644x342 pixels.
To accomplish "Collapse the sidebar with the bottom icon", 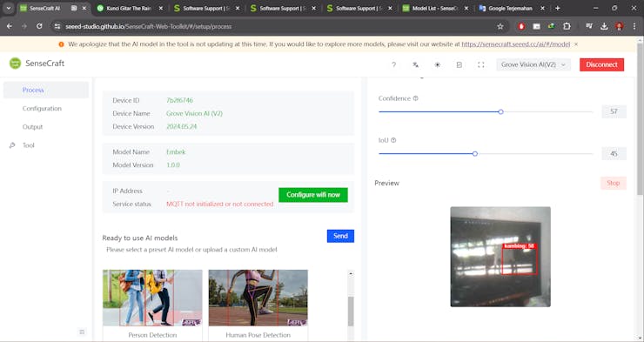I will pos(82,332).
